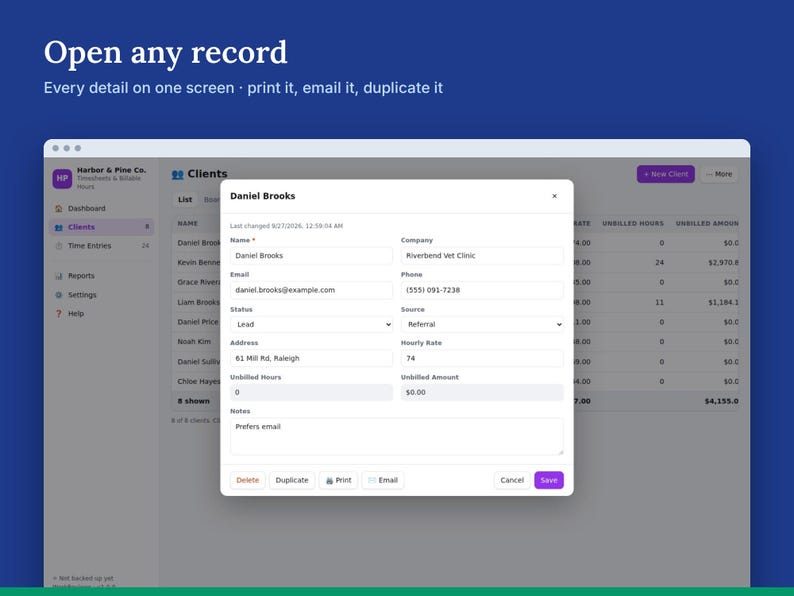Click the Phone input field

point(482,290)
